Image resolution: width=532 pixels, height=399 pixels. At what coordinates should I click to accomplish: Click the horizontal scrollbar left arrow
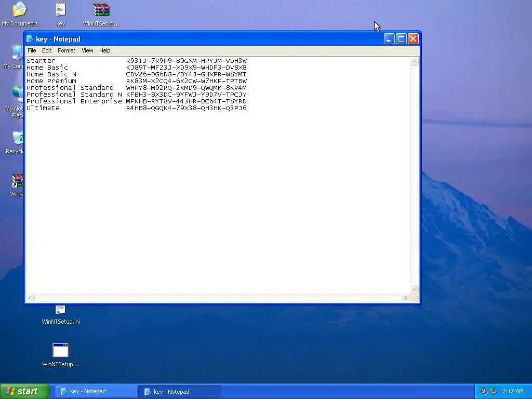[x=30, y=298]
